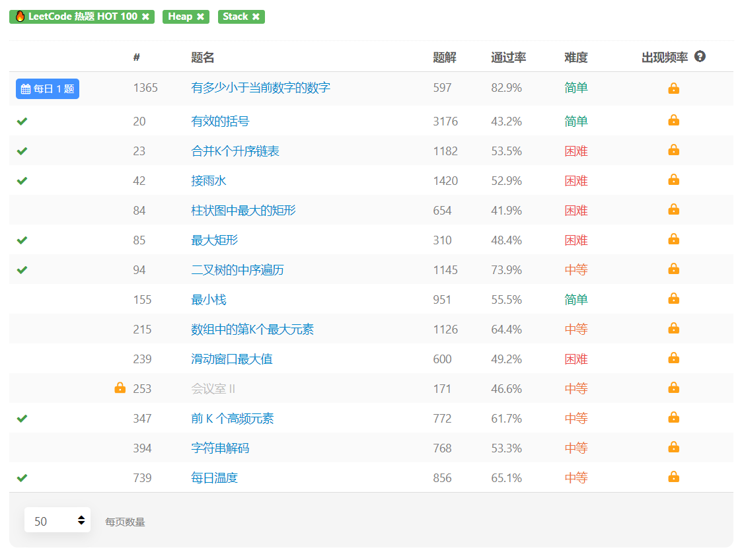Click the frequency lock icon in 前 K 个高频元素 row
This screenshot has width=744, height=560.
(673, 417)
